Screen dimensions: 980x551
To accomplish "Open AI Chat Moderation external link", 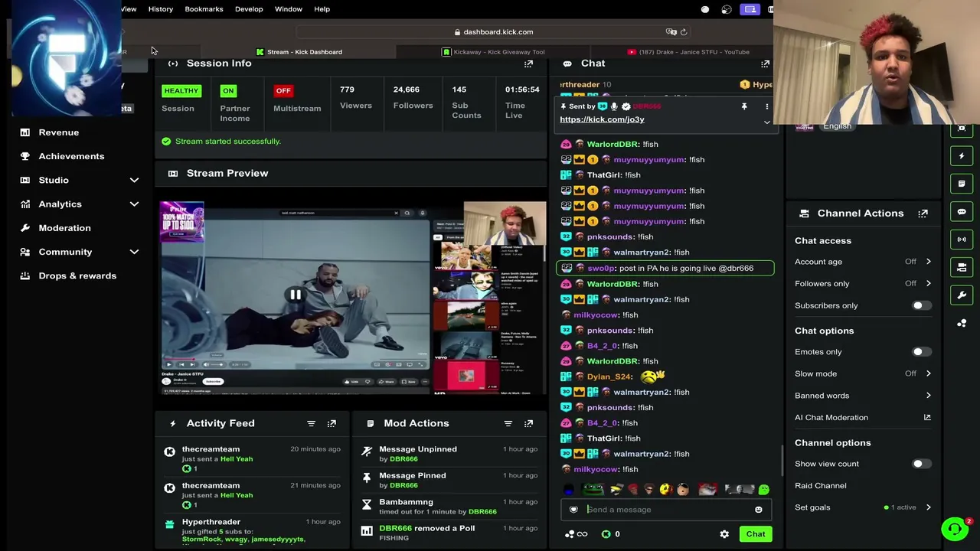I will [x=927, y=418].
